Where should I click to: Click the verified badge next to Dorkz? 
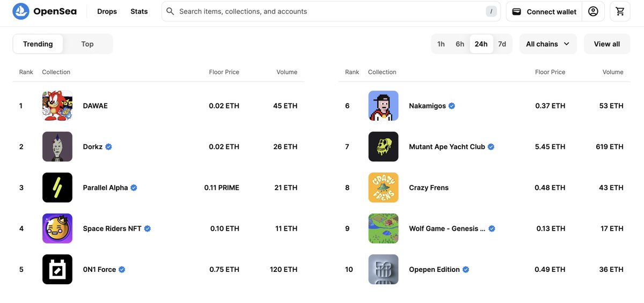click(108, 147)
